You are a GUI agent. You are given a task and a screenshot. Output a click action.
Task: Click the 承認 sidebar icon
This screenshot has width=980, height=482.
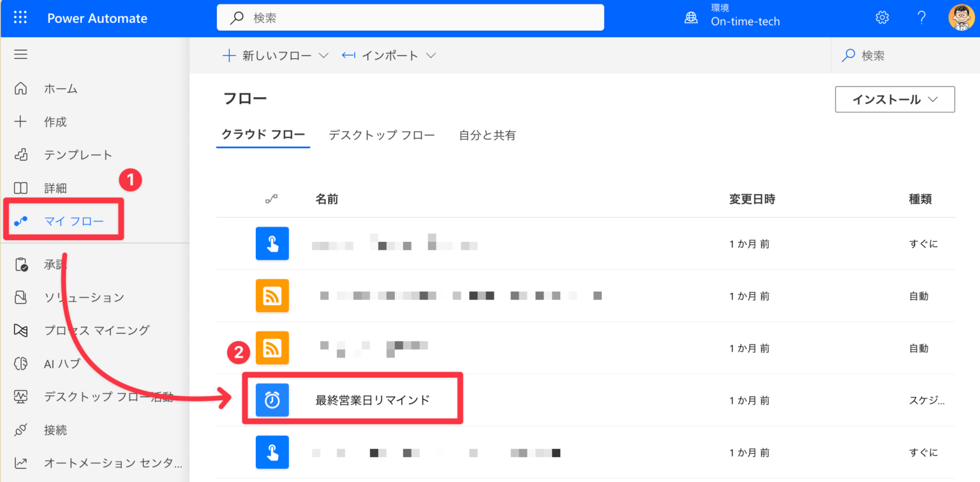click(21, 264)
